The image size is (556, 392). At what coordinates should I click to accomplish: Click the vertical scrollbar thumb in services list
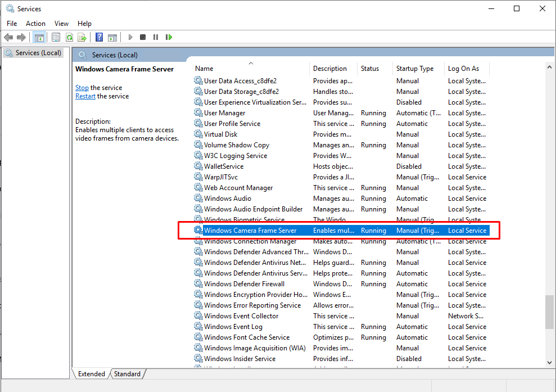pyautogui.click(x=549, y=312)
